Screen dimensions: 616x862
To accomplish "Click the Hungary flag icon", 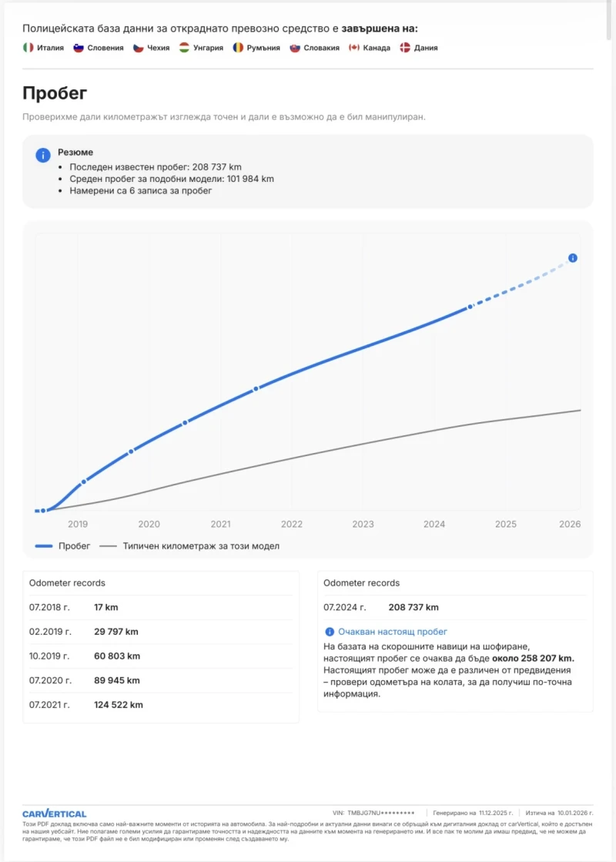I will pos(185,48).
